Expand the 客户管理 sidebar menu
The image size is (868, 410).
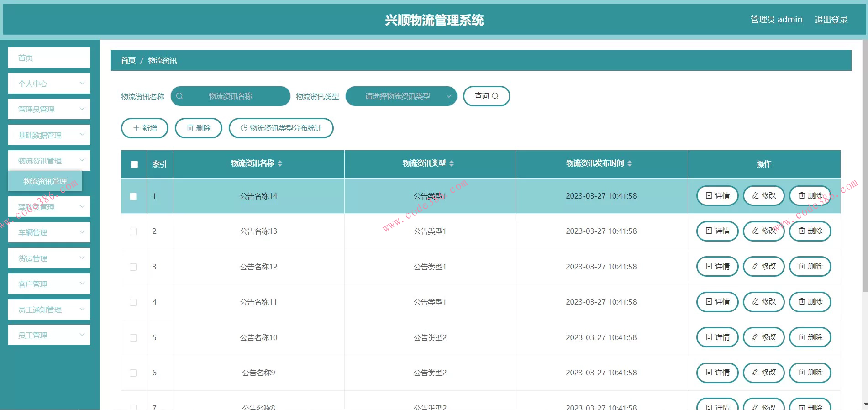(x=49, y=284)
